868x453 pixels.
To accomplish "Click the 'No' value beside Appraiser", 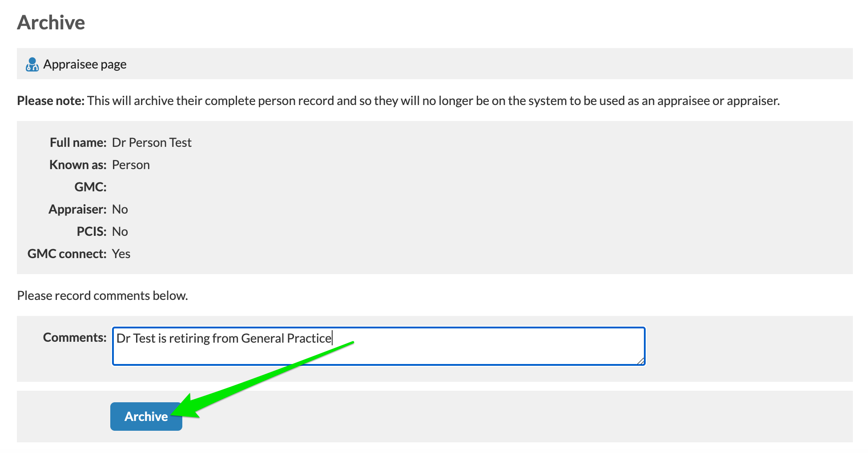I will [120, 210].
